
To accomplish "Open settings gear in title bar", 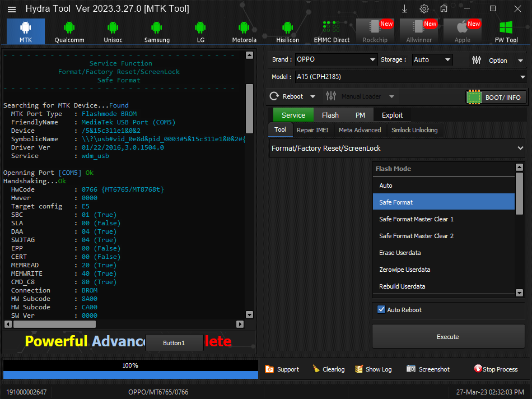I will (x=424, y=8).
